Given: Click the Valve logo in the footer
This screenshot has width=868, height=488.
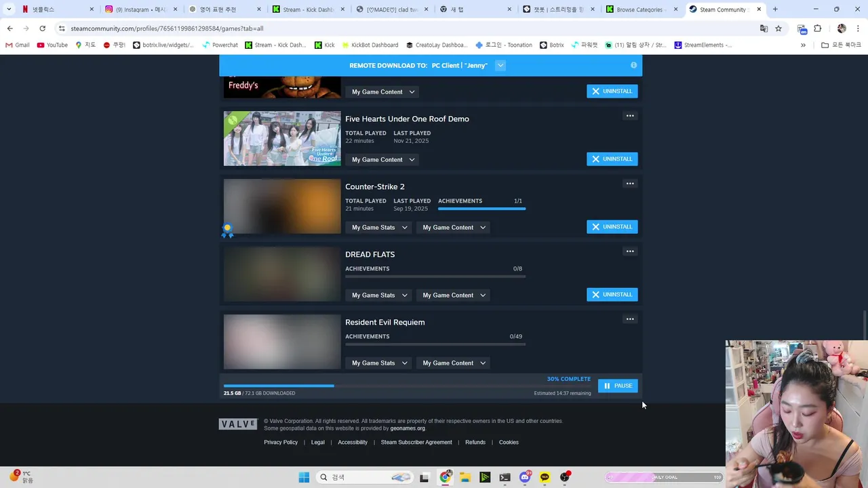Looking at the screenshot, I should pyautogui.click(x=238, y=424).
